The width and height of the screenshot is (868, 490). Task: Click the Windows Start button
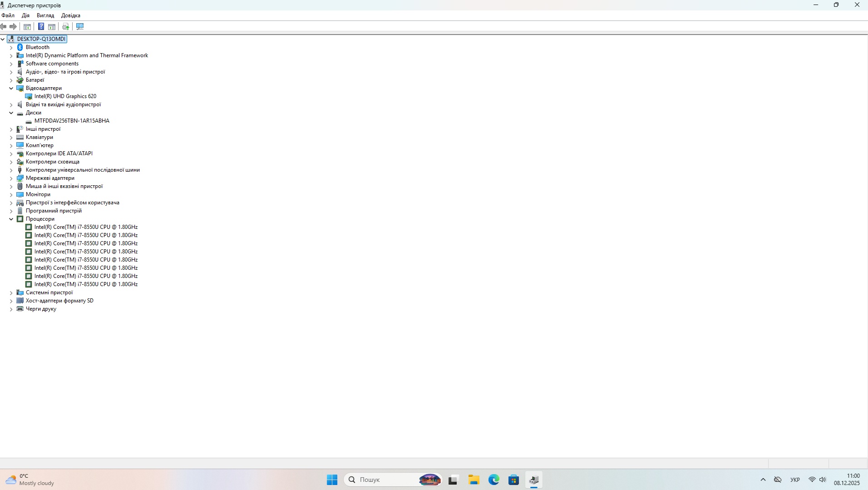click(332, 480)
